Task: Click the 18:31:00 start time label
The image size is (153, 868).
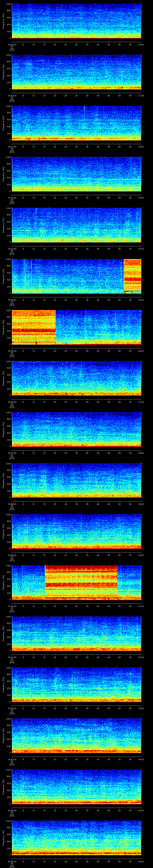Action: point(12,147)
